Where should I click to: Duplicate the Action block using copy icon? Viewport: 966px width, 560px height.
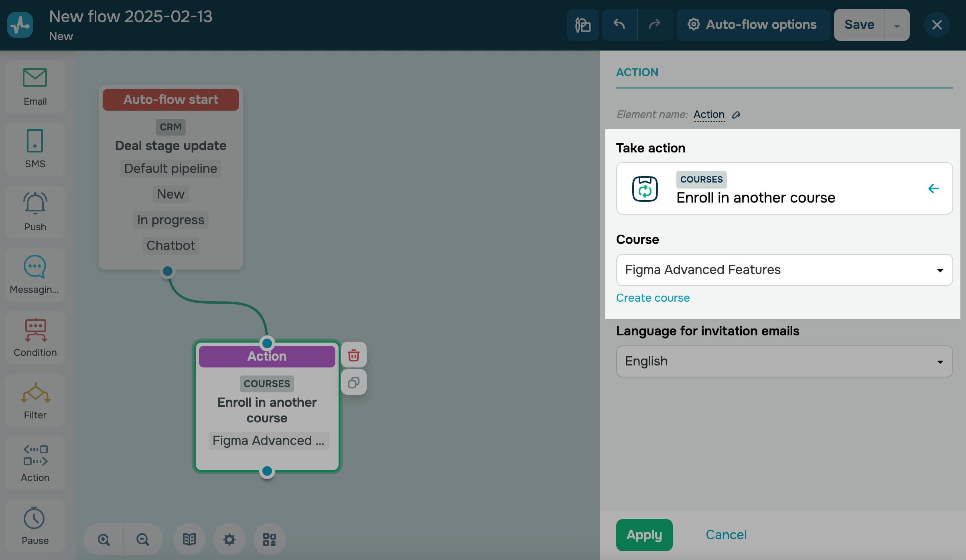(x=353, y=383)
